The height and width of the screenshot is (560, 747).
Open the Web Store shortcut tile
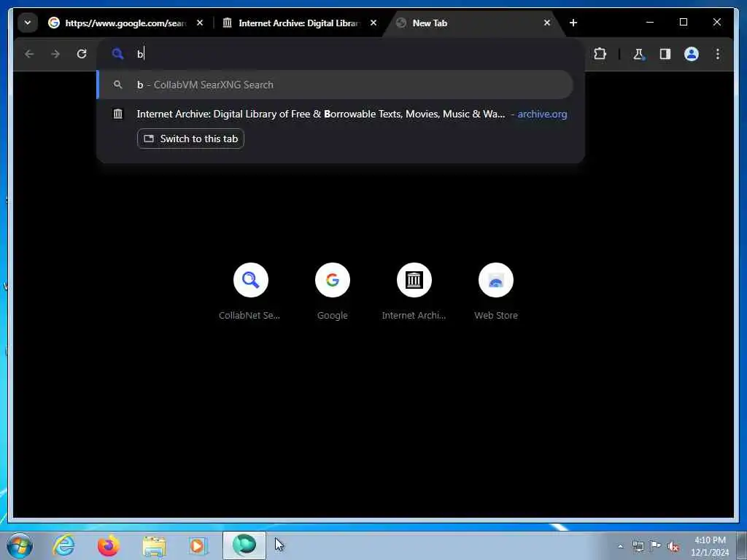tap(496, 292)
